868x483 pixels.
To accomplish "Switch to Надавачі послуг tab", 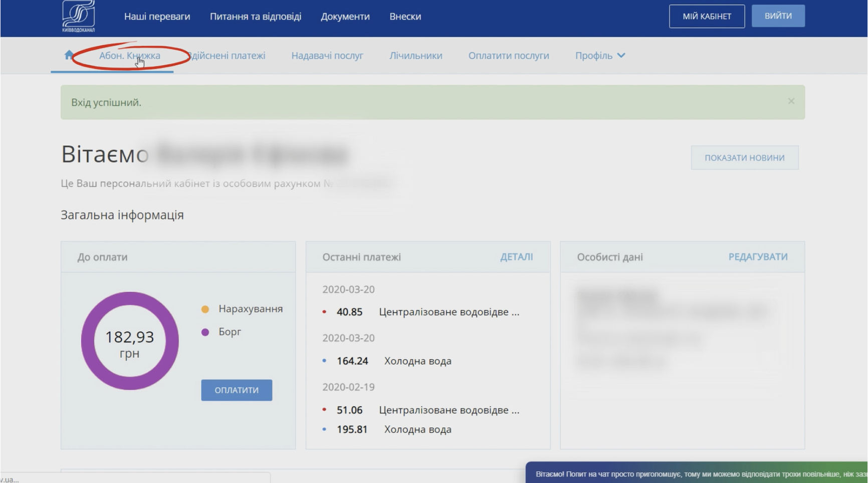I will point(327,56).
